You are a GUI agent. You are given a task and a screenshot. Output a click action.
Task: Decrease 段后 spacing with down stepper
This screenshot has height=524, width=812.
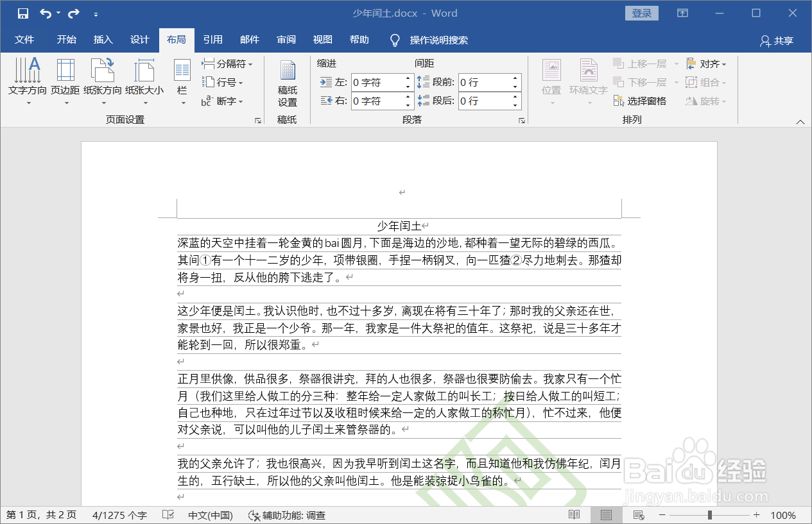click(515, 105)
